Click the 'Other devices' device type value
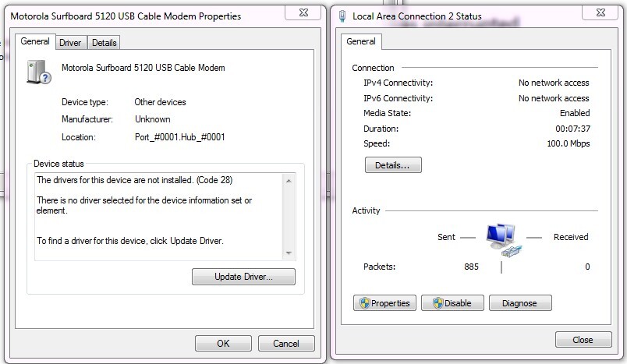Image resolution: width=627 pixels, height=364 pixels. 160,102
